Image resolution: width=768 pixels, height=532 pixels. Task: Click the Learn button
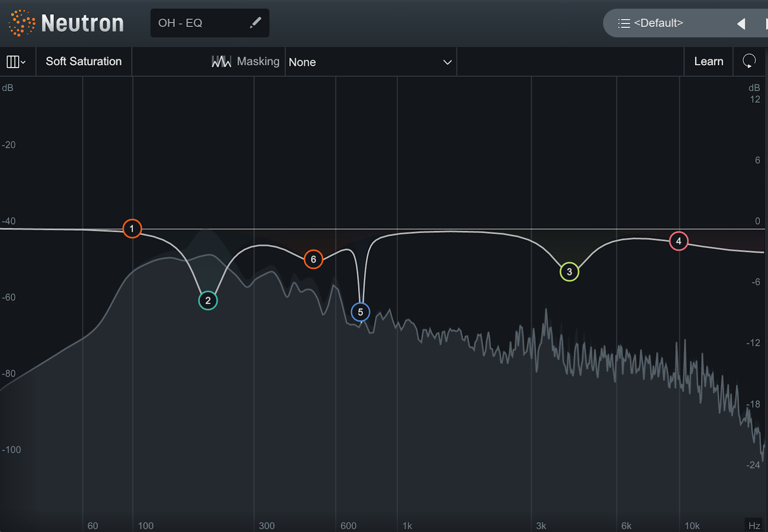tap(708, 61)
